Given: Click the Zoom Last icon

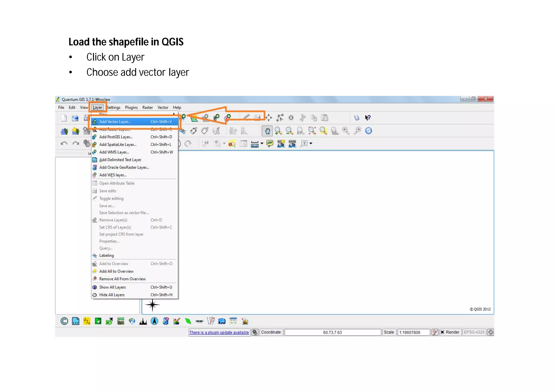Looking at the screenshot, I should 346,131.
